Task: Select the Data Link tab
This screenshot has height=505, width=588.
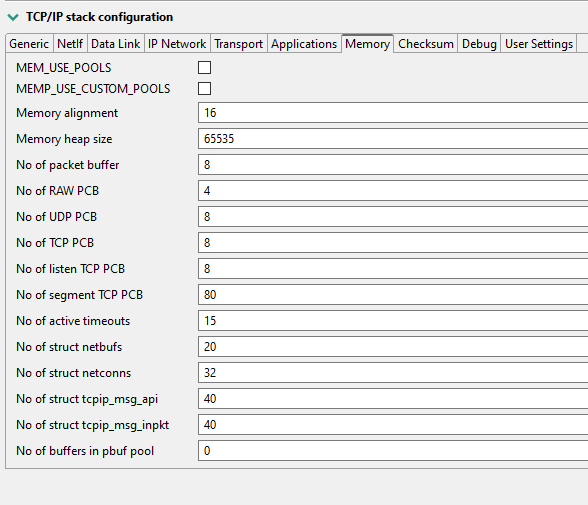Action: coord(116,44)
